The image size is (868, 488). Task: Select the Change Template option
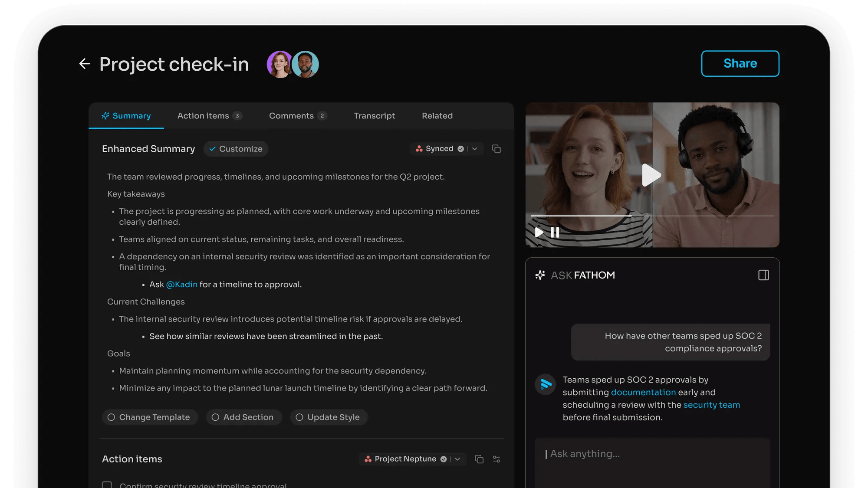150,417
